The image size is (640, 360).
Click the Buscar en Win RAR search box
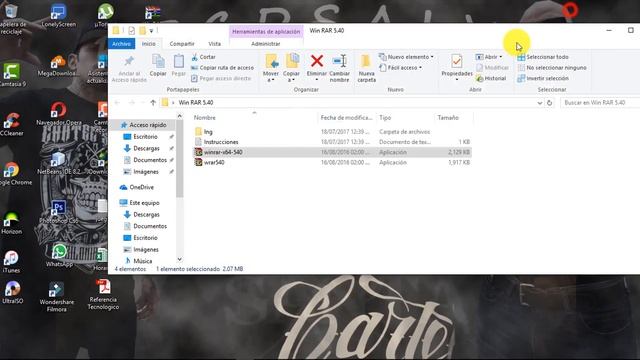[x=600, y=103]
